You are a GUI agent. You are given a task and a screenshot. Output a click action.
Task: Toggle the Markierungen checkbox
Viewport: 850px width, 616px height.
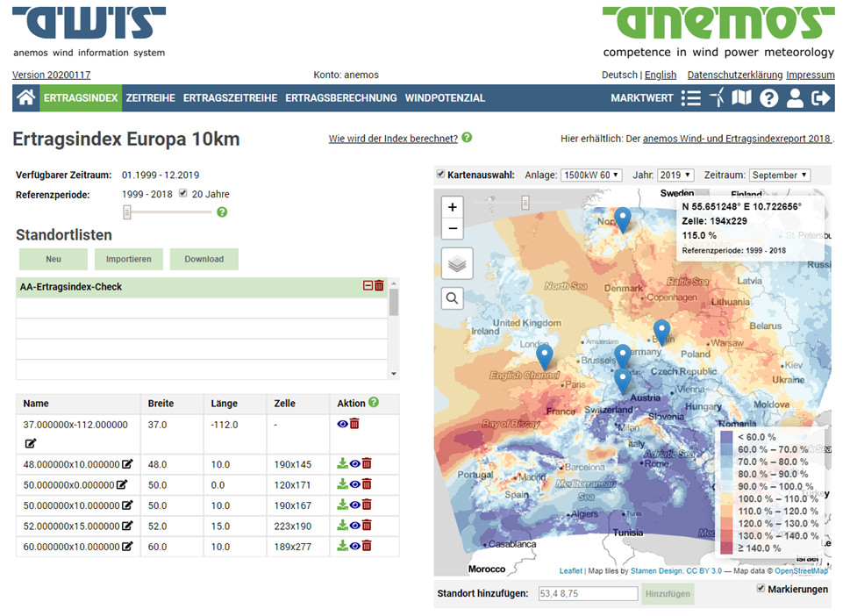[x=760, y=589]
